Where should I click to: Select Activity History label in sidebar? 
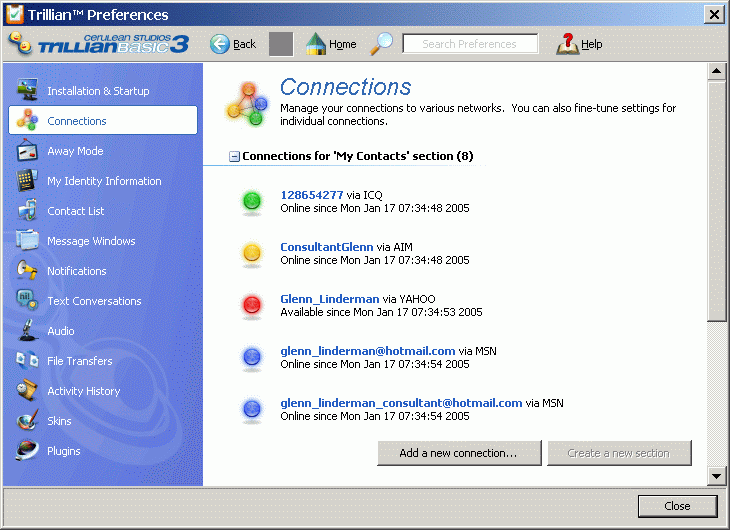coord(84,391)
